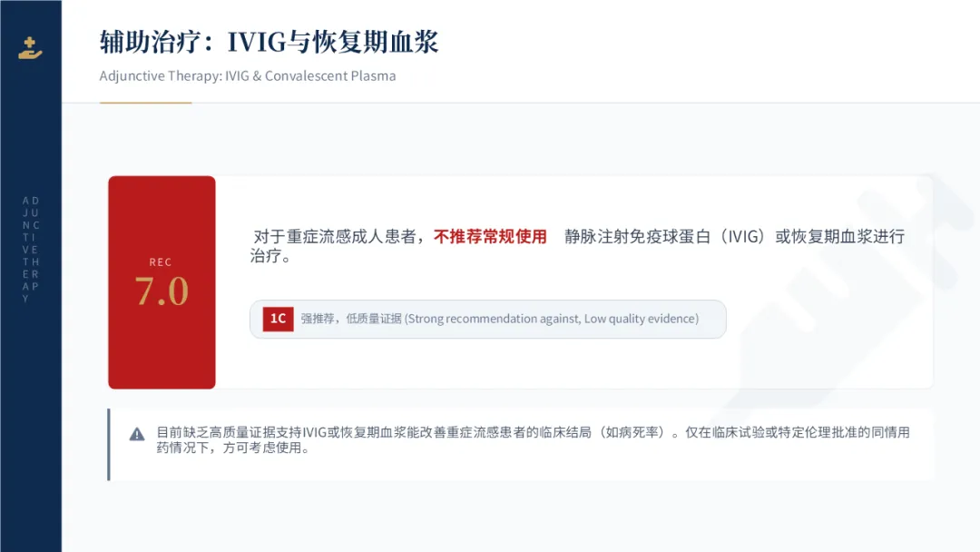Screen dimensions: 980x552
Task: Click the subtitle Adjunctive Therapy: IVIG & Convalescent Plasma
Action: pos(248,75)
